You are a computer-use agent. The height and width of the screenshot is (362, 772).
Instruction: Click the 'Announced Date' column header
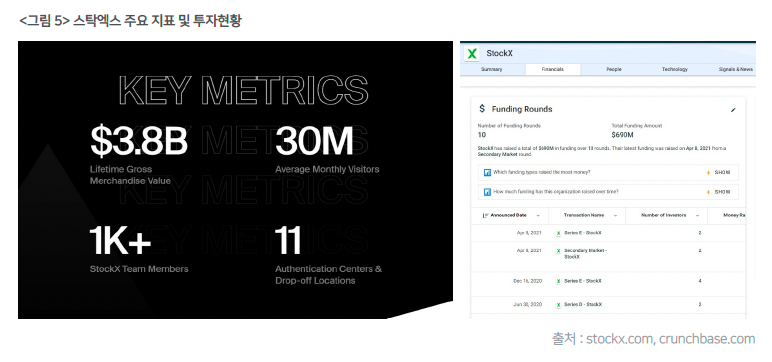(x=509, y=216)
